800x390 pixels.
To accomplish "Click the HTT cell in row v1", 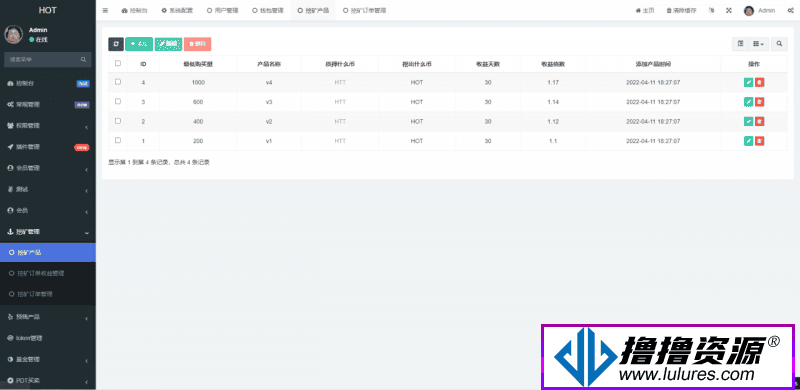I will pyautogui.click(x=340, y=141).
